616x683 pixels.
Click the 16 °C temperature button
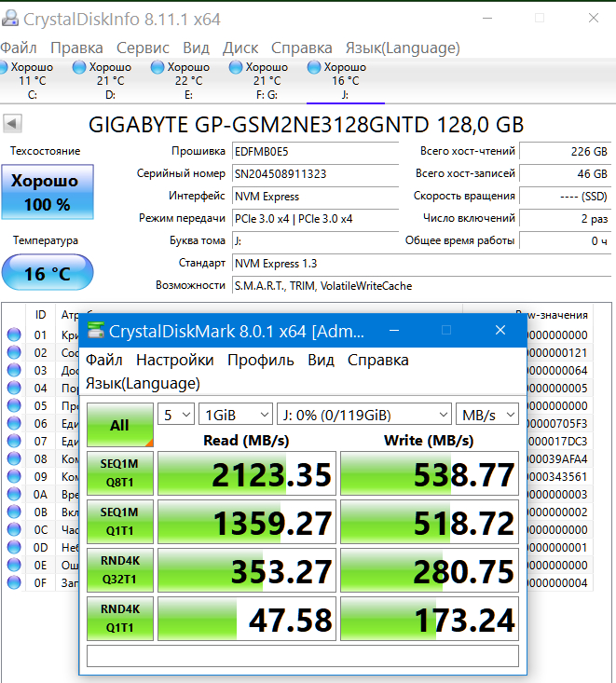(48, 273)
